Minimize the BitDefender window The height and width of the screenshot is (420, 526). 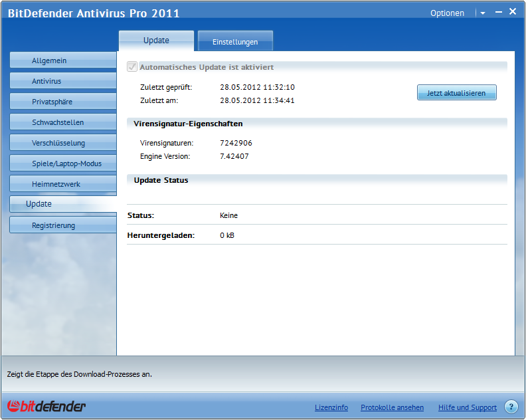[x=499, y=12]
